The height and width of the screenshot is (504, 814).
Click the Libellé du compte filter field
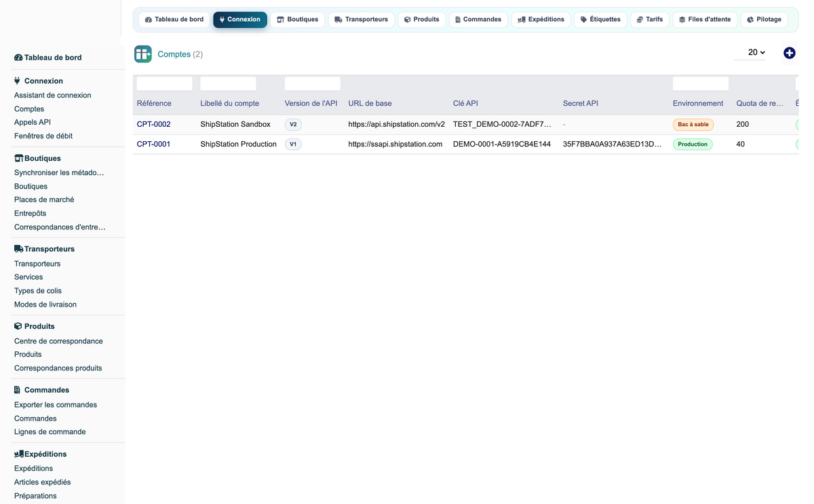(229, 83)
